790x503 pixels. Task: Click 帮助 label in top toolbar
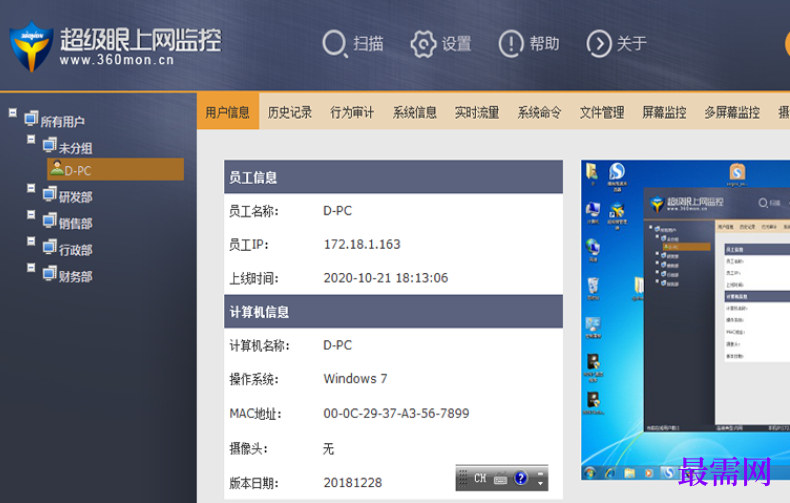click(544, 44)
